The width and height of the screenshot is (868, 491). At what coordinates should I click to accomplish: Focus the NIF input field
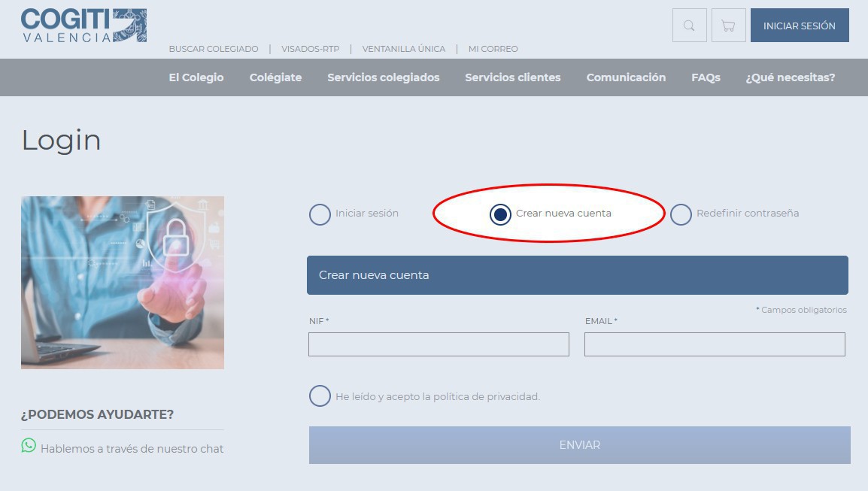click(439, 344)
